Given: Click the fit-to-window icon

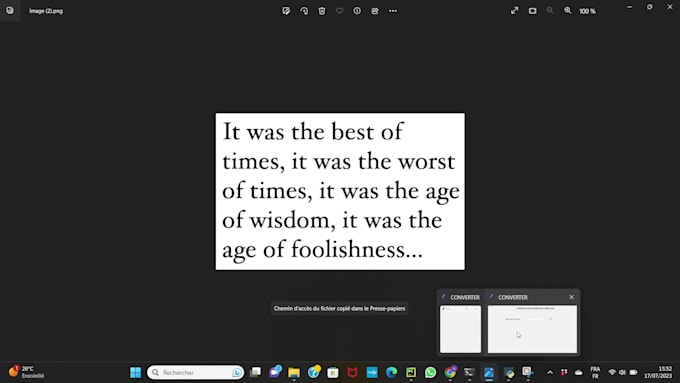Looking at the screenshot, I should tap(533, 11).
